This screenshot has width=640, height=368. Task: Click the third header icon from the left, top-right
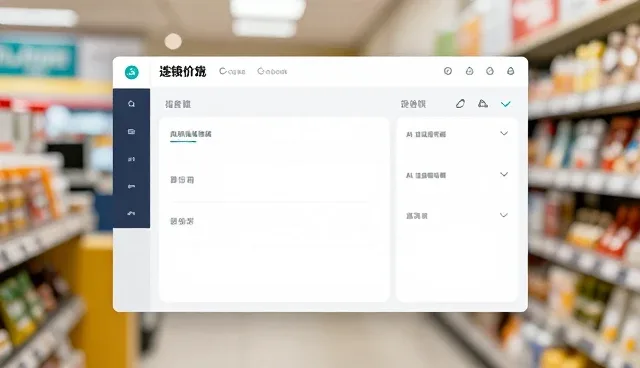(490, 71)
